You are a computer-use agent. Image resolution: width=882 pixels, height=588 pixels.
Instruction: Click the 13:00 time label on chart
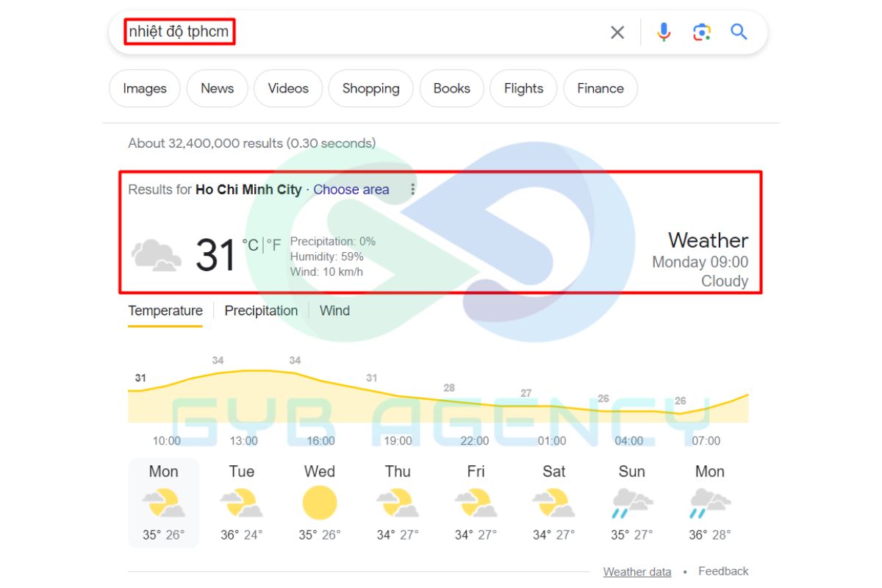click(x=243, y=441)
